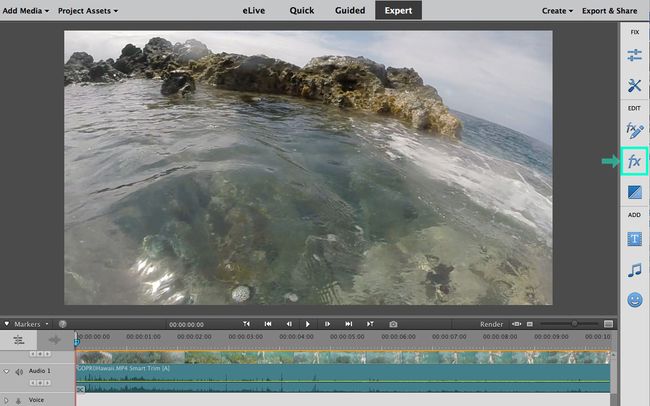The image size is (650, 406).
Task: Click video track add keyframe button
Action: 40,354
